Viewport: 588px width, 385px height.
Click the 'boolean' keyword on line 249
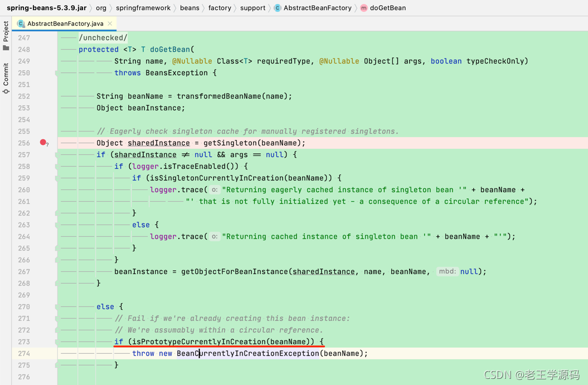point(446,61)
